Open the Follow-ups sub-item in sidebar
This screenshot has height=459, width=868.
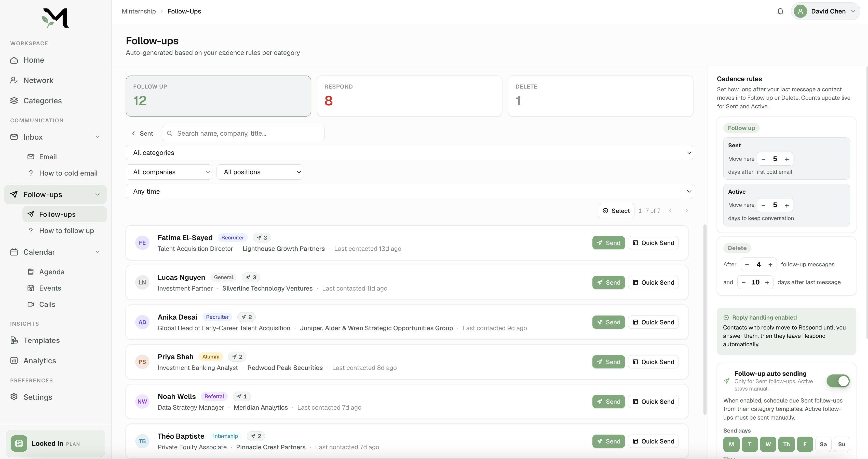click(64, 214)
